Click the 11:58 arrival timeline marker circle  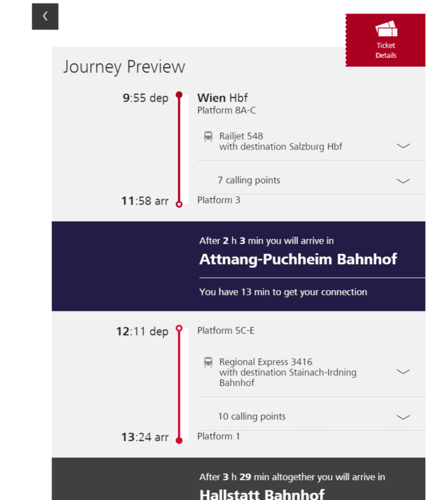coord(179,204)
